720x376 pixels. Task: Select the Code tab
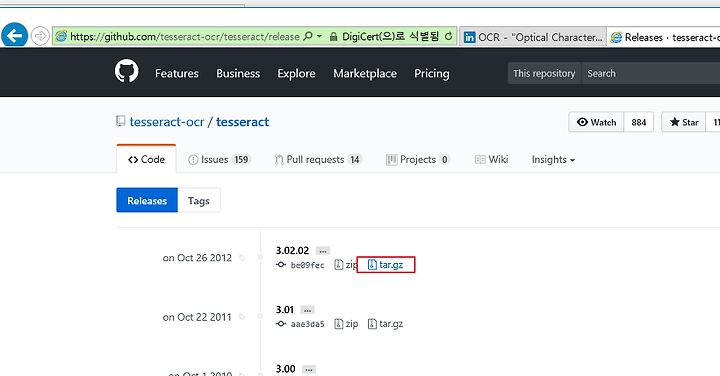(x=146, y=159)
